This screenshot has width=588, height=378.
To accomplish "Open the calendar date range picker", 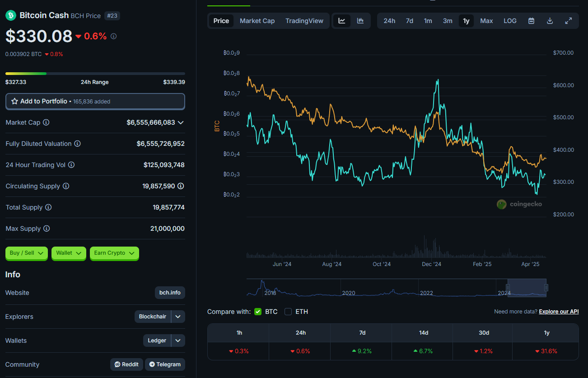I will coord(532,21).
